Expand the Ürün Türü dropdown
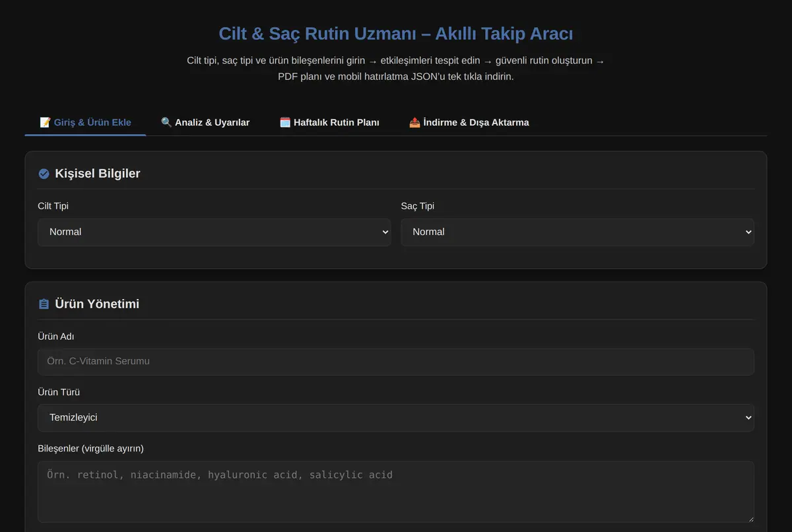 (396, 418)
